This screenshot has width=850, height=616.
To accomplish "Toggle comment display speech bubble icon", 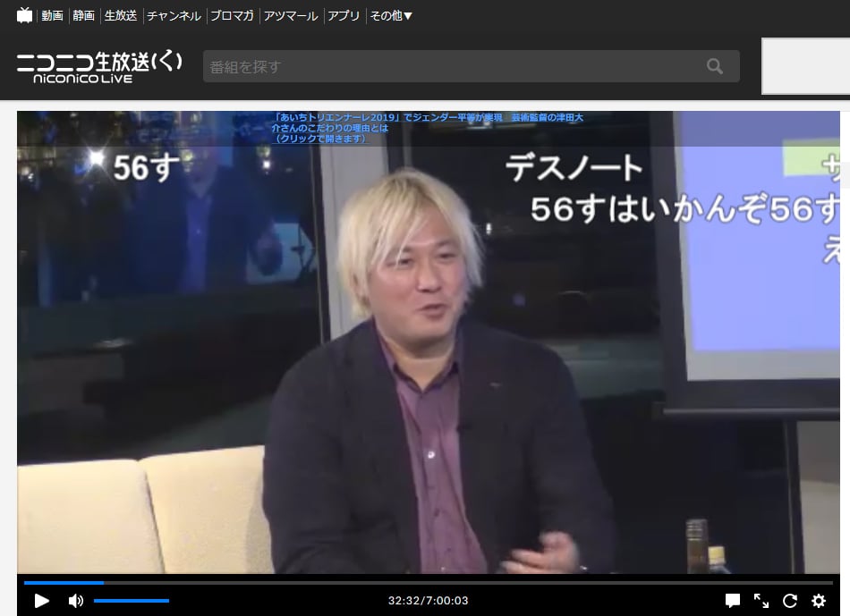I will 733,600.
